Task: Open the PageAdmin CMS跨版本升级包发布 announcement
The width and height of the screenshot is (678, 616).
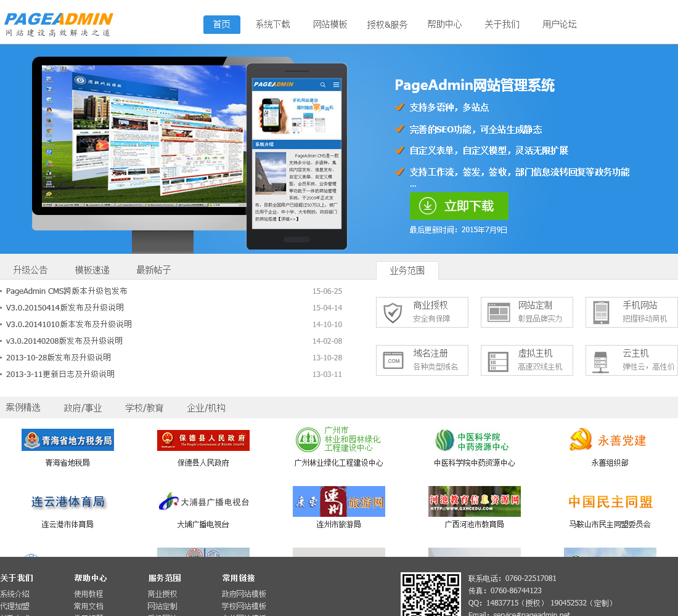Action: click(x=67, y=291)
